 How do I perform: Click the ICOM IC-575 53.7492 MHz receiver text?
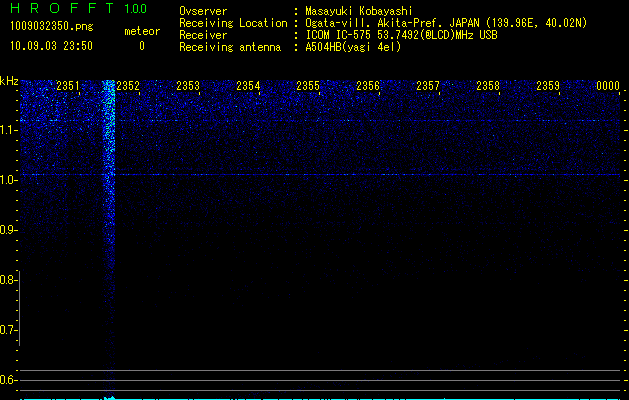(401, 35)
